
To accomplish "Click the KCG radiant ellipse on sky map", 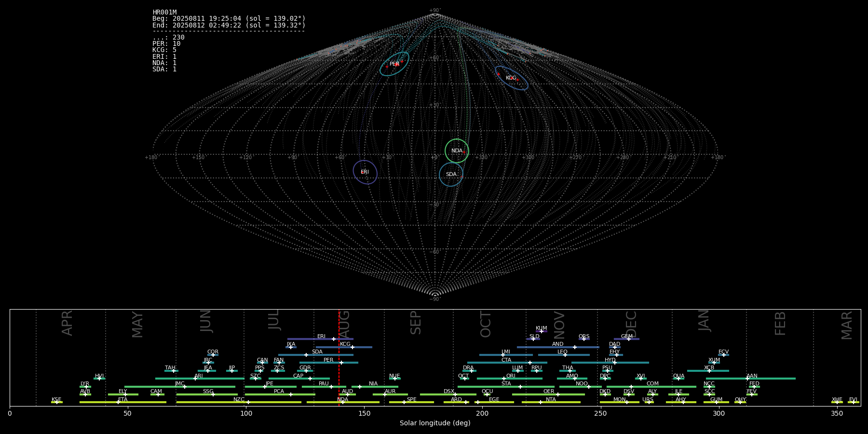I will click(x=512, y=78).
